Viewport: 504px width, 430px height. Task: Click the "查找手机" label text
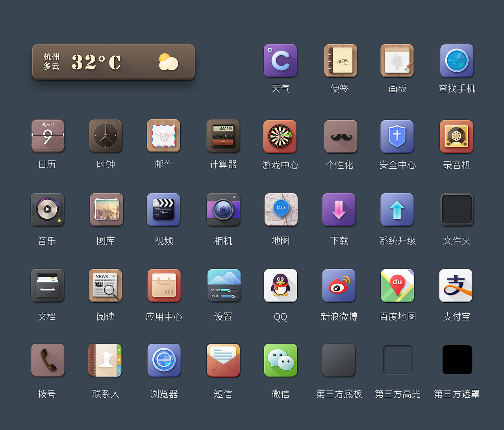[457, 88]
